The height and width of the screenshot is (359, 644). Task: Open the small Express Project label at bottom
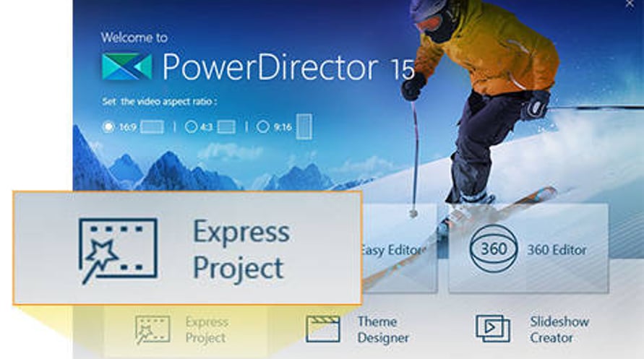pos(207,330)
